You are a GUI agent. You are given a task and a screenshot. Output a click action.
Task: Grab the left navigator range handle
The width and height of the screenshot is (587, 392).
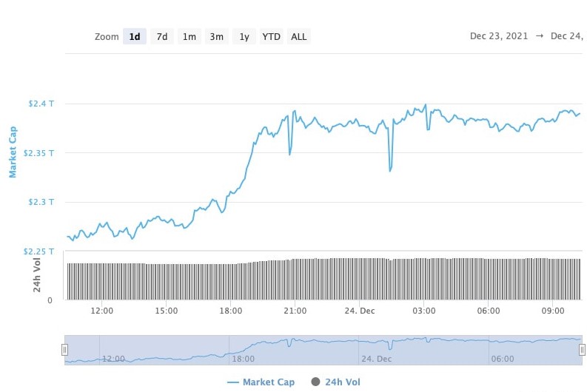64,350
